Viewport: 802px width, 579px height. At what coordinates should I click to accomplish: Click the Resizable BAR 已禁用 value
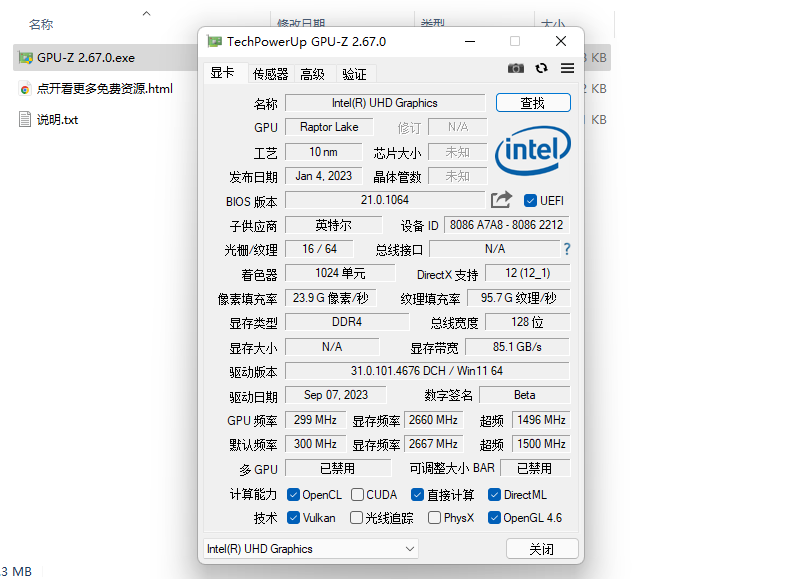535,468
